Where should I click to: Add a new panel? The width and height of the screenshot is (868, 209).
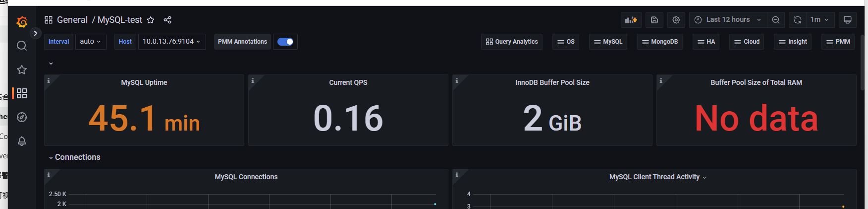click(631, 20)
